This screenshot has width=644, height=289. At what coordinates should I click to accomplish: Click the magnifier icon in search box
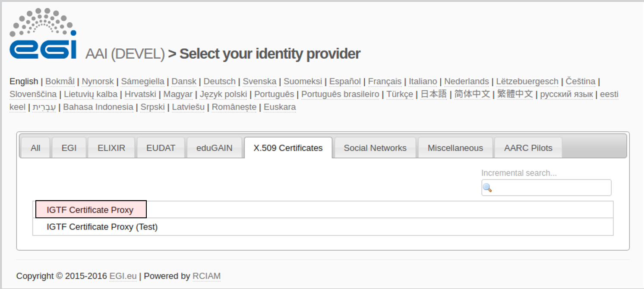487,188
